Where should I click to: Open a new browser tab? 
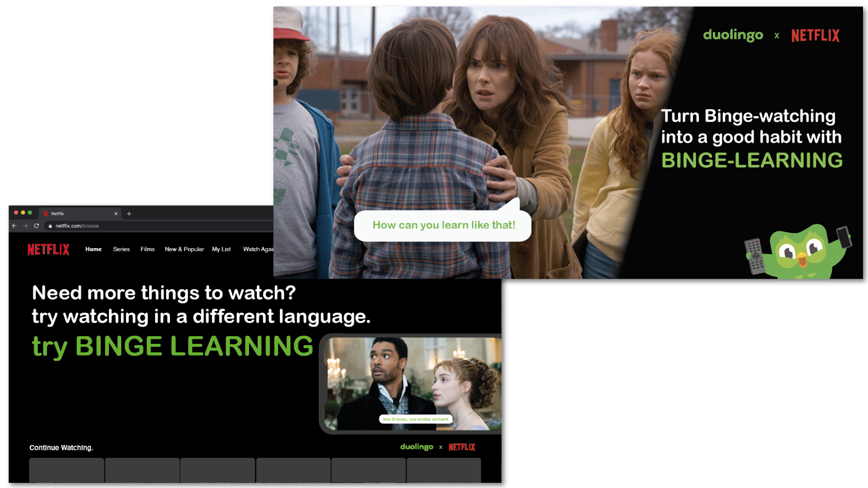(129, 214)
